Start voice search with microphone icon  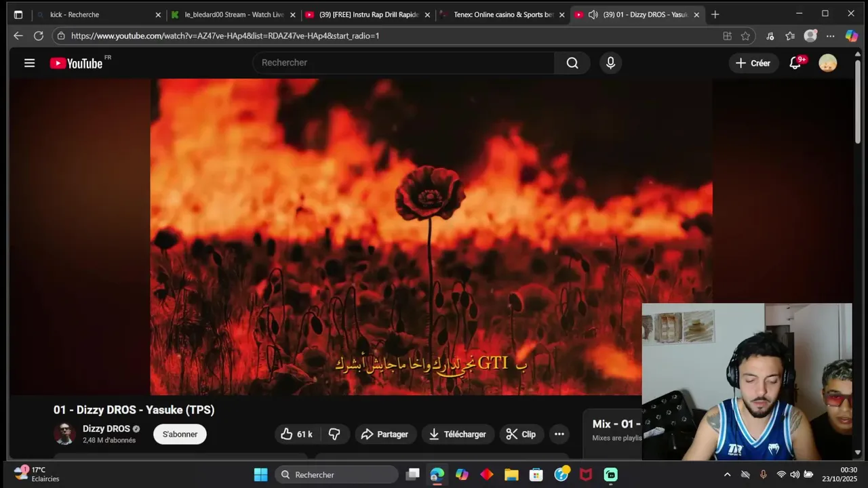pyautogui.click(x=610, y=63)
